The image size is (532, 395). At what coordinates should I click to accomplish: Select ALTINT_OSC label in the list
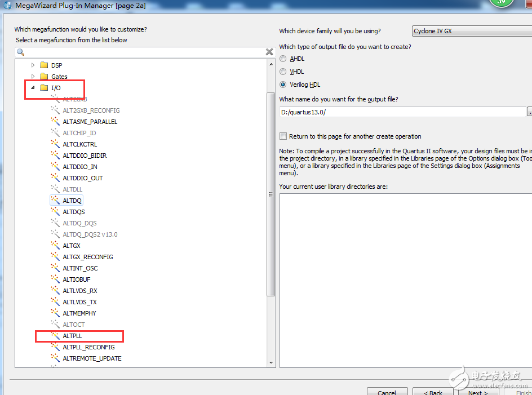[x=80, y=268]
